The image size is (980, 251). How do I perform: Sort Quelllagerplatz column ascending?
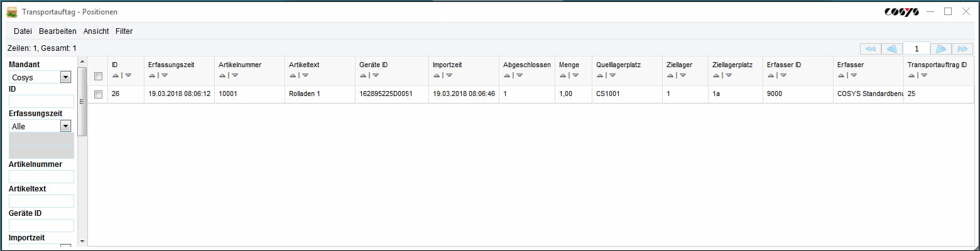600,75
